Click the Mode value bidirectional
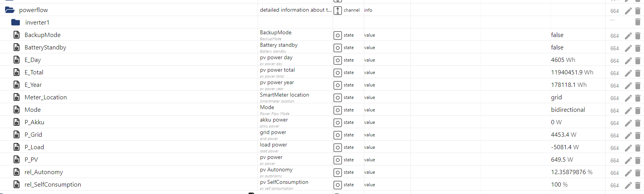644x194 pixels. pyautogui.click(x=568, y=110)
